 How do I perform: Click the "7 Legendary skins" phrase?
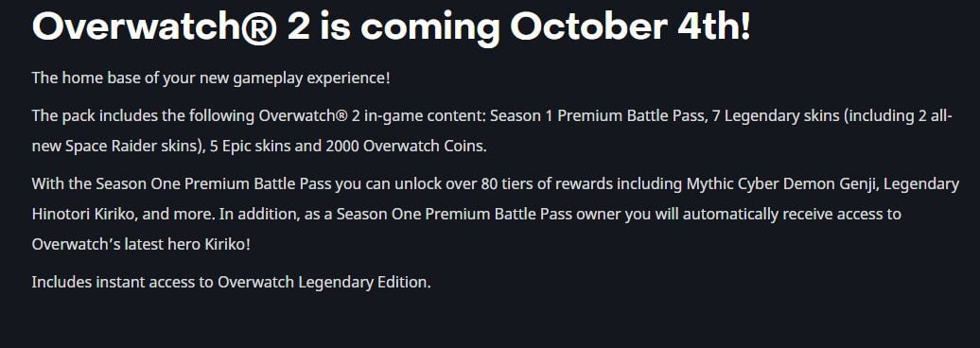click(767, 116)
